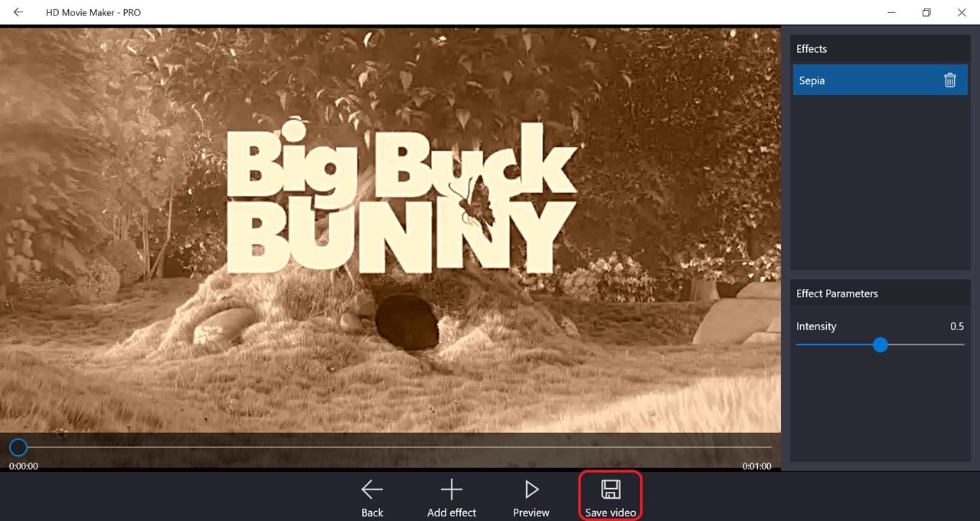Click the 0:01:00 end time label
The width and height of the screenshot is (980, 521).
[756, 466]
